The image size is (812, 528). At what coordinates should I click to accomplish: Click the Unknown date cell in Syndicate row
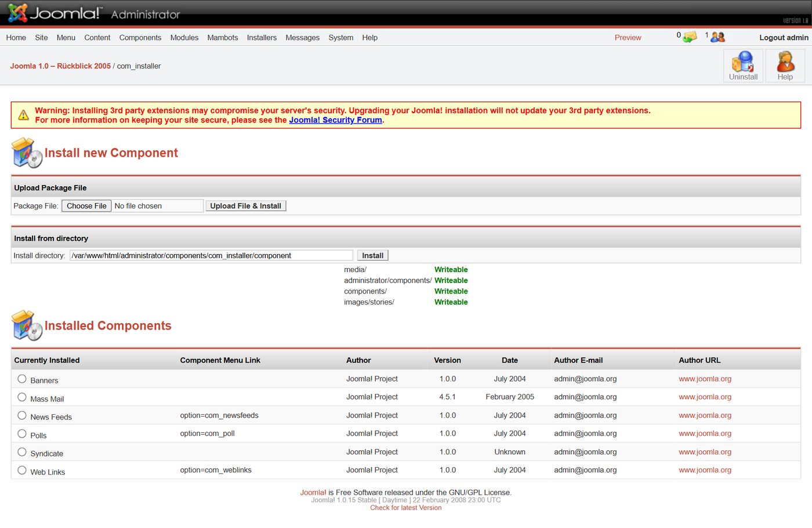(510, 452)
